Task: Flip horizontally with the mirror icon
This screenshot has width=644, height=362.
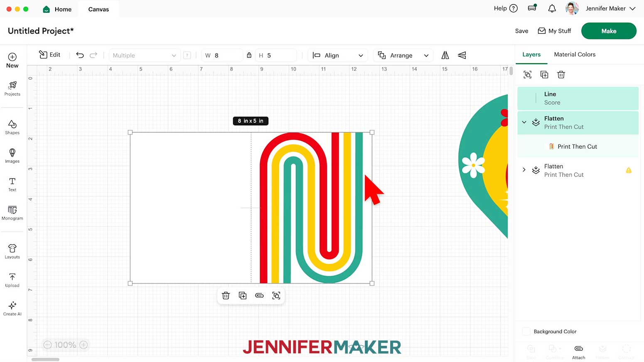Action: [x=445, y=55]
